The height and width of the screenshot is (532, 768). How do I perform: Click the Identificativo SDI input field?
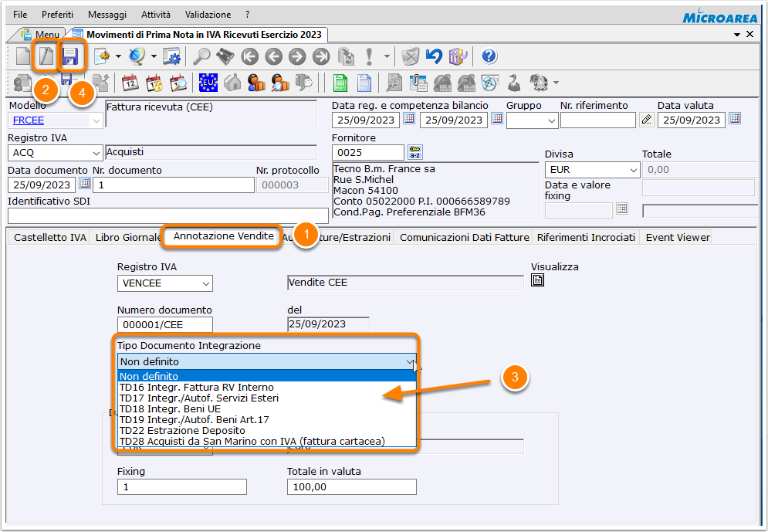[168, 215]
